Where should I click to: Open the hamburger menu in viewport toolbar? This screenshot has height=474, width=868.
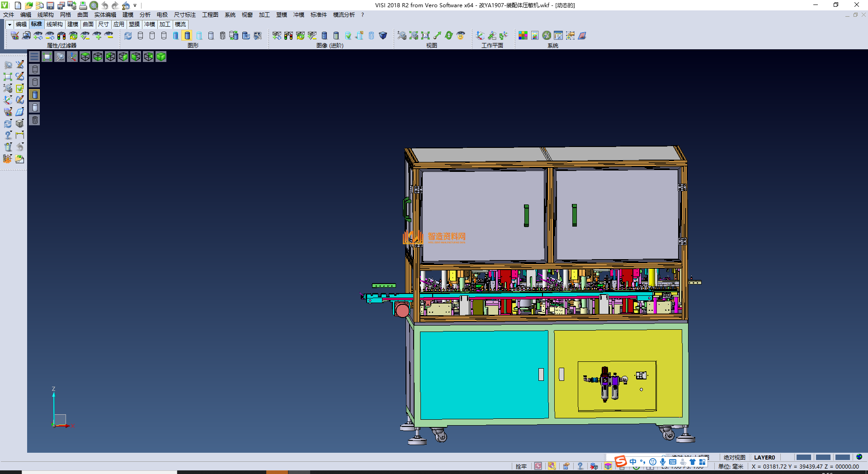coord(34,57)
